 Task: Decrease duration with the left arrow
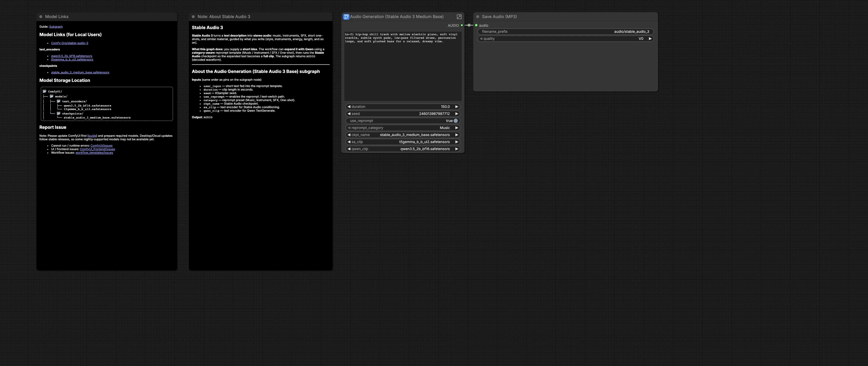[349, 107]
